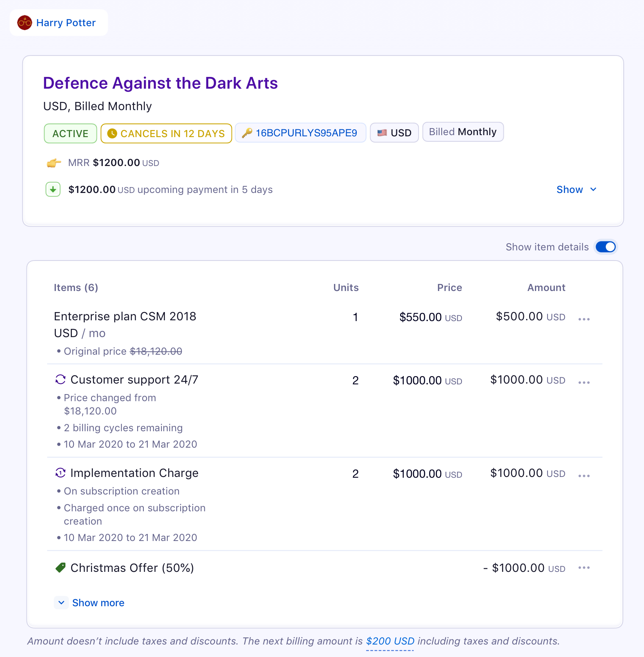This screenshot has width=644, height=657.
Task: Click the Units column header
Action: [346, 287]
